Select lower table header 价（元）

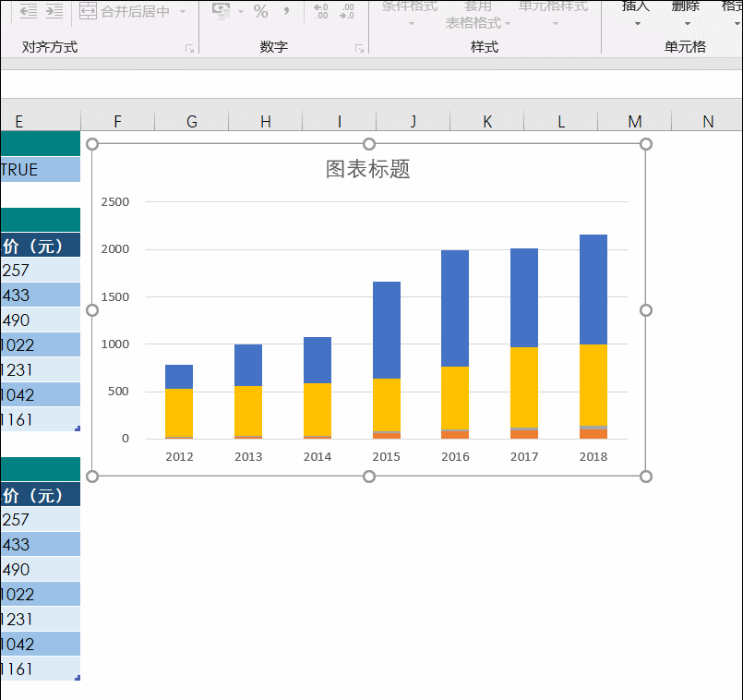(x=41, y=495)
